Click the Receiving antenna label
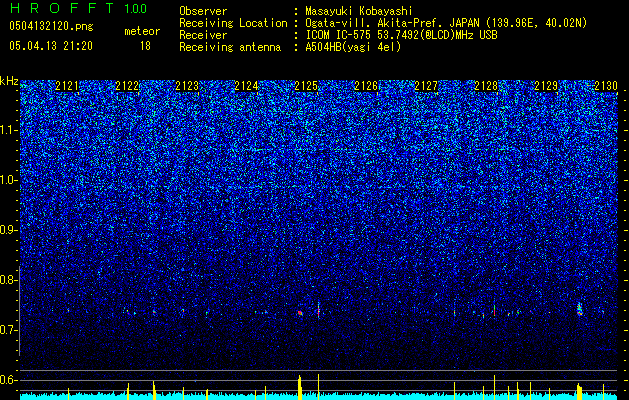Viewport: 629px width, 400px height. [x=230, y=47]
